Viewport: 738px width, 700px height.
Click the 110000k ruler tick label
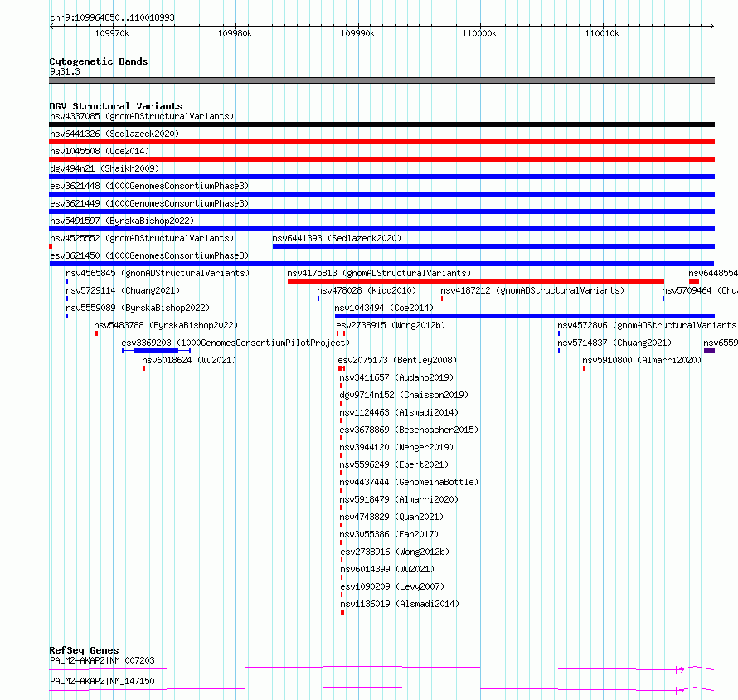(x=479, y=33)
